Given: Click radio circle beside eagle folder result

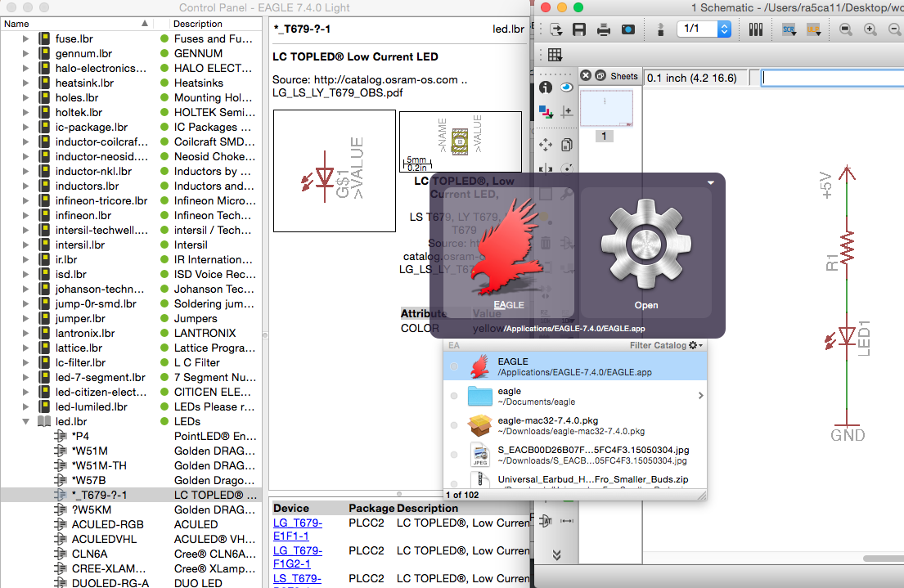Looking at the screenshot, I should tap(454, 396).
